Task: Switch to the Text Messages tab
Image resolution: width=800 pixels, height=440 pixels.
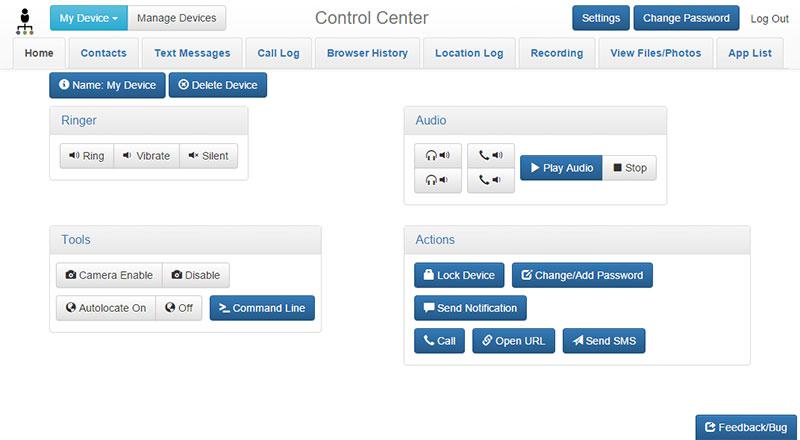Action: coord(192,53)
